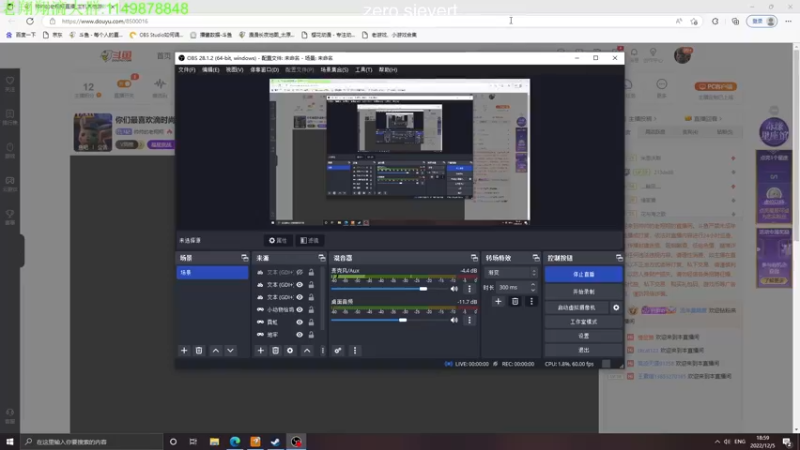Move the scene down with arrow

coord(231,351)
